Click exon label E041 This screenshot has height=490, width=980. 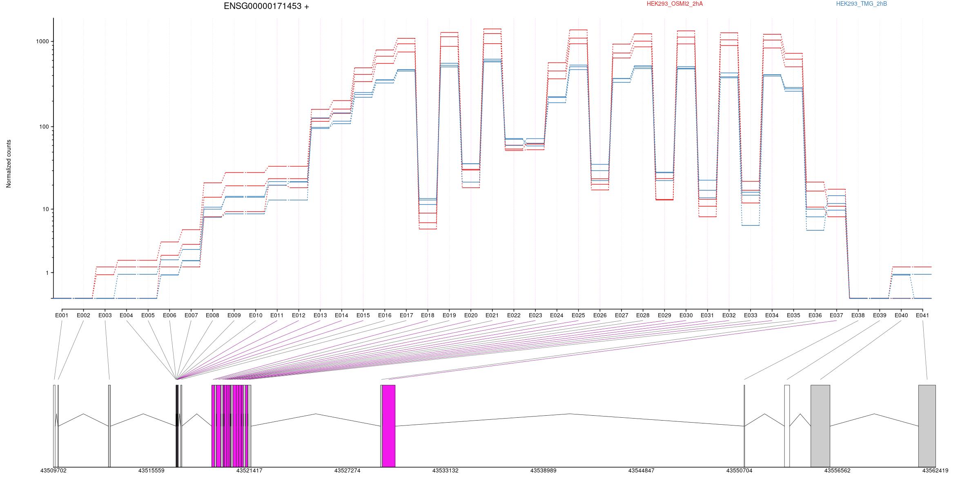tap(922, 315)
